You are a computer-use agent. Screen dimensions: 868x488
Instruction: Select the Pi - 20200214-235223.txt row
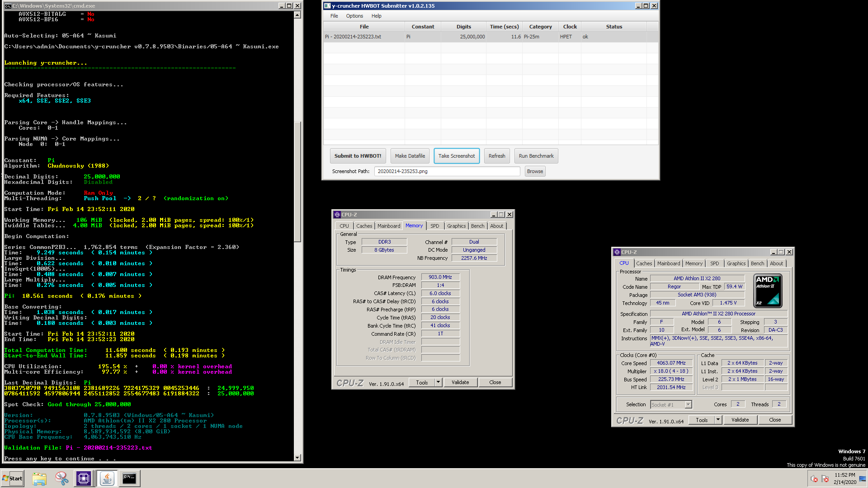491,37
